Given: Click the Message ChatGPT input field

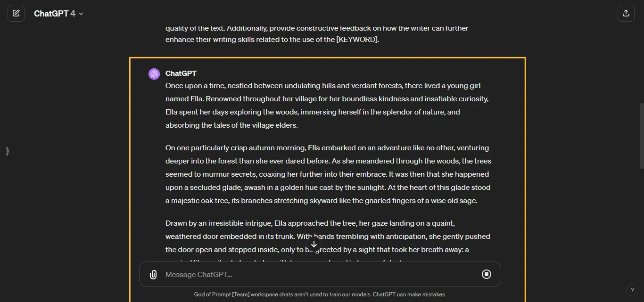Looking at the screenshot, I should point(283,274).
